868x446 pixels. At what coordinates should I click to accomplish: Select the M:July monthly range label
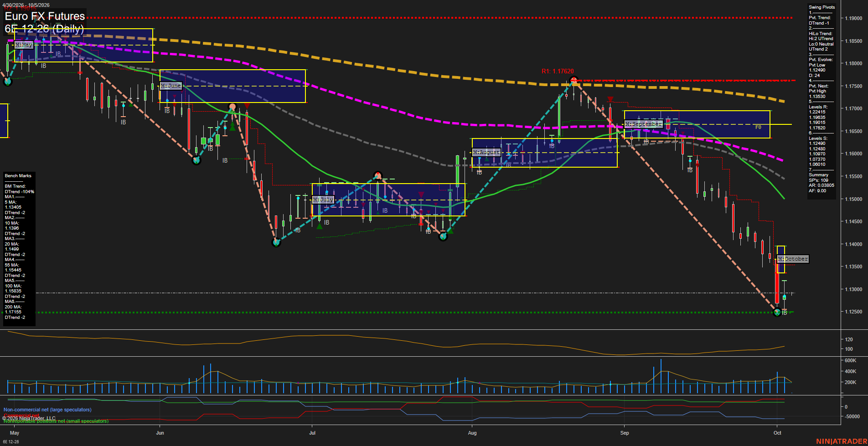[x=323, y=200]
